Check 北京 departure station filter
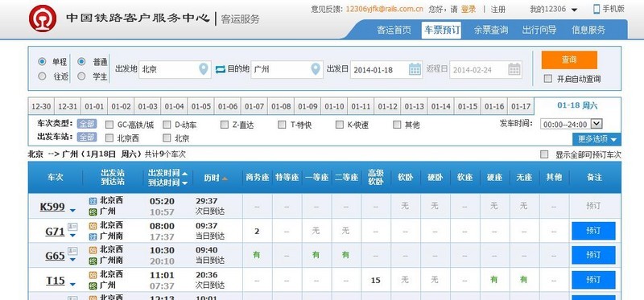Screen dimensions: 644x300 point(167,138)
